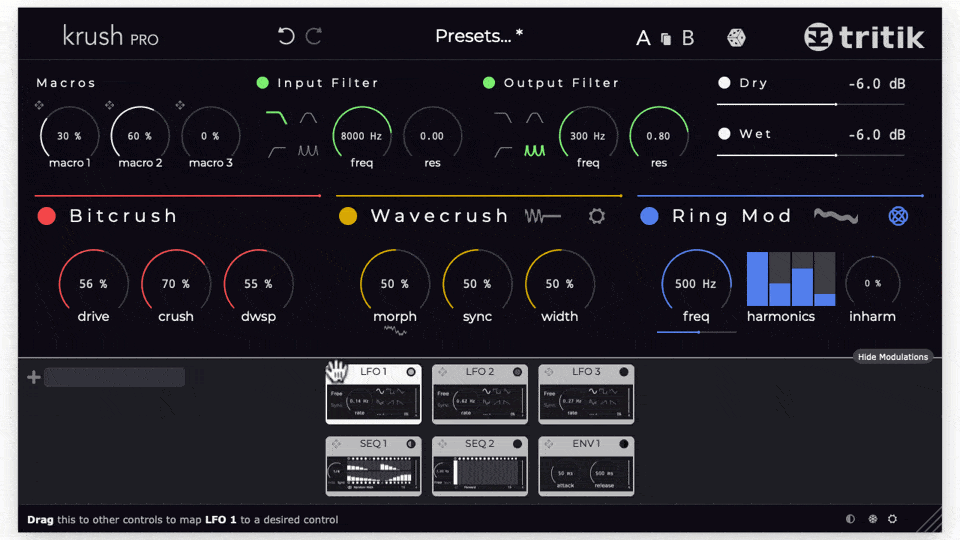Click the Ring Mod wave shape selector

(x=835, y=216)
